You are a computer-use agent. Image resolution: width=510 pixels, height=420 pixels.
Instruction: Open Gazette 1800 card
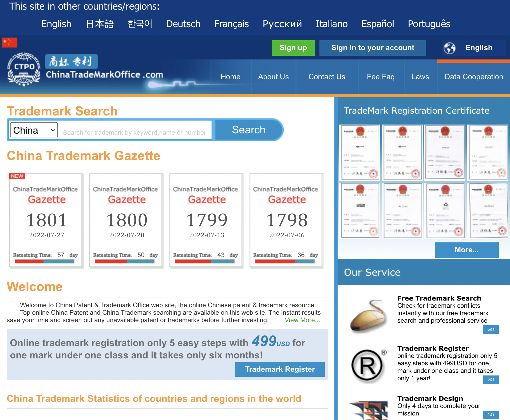tap(126, 221)
